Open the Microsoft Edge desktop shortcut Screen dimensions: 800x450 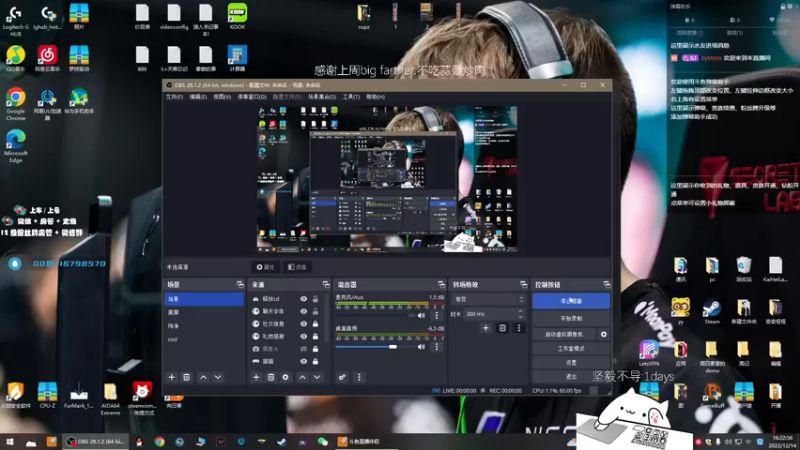coord(16,146)
